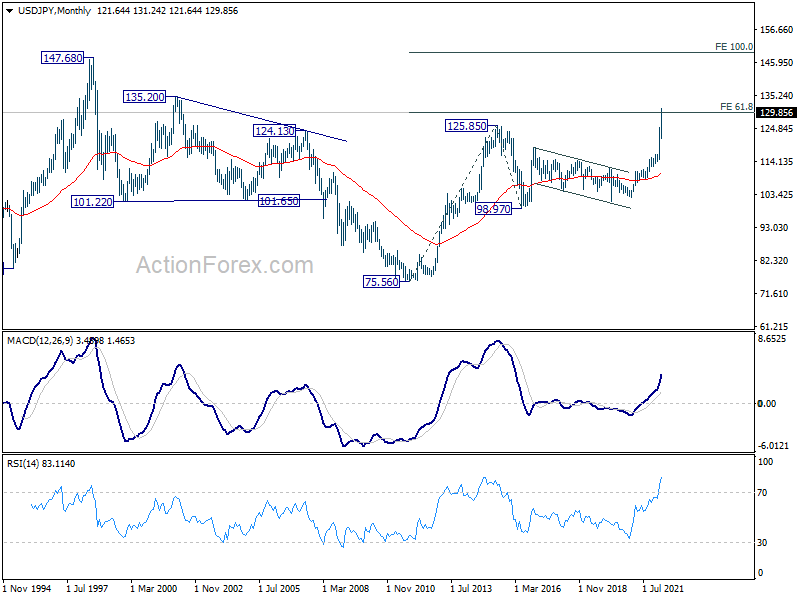
Task: Click the 1 Nov 1994 date label
Action: 27,589
